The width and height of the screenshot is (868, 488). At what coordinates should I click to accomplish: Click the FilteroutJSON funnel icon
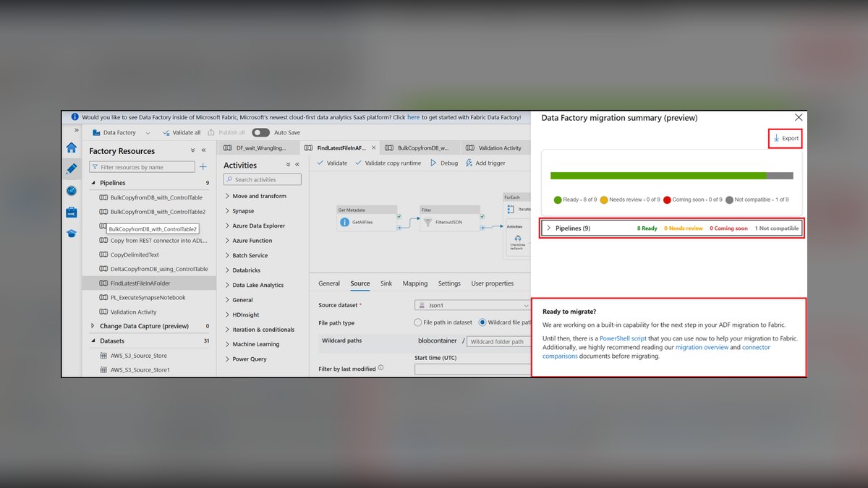[x=427, y=223]
